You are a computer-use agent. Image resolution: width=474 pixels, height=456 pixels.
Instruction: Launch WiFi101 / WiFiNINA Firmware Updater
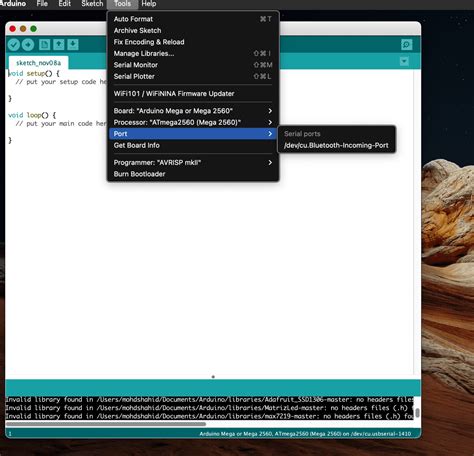(193, 94)
